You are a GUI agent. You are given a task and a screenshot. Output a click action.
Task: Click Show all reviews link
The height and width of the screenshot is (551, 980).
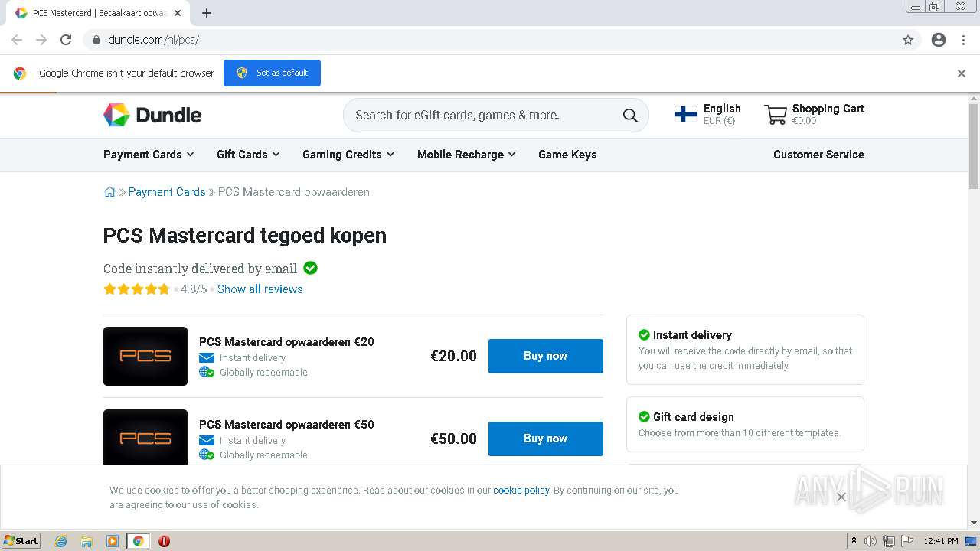pyautogui.click(x=260, y=289)
